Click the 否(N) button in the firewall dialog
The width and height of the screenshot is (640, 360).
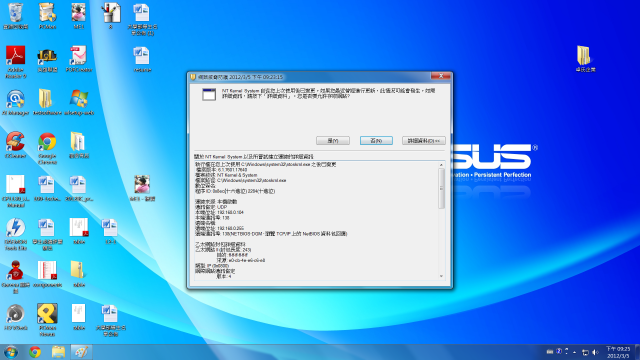(x=376, y=140)
